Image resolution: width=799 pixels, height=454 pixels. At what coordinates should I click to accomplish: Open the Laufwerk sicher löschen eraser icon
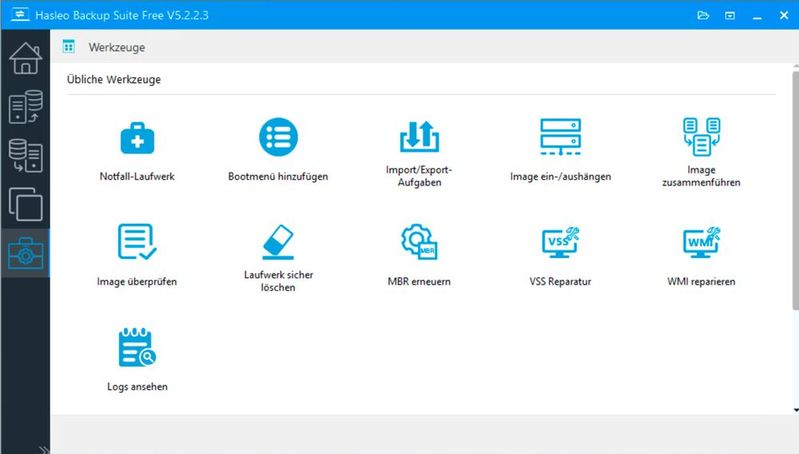[x=278, y=242]
